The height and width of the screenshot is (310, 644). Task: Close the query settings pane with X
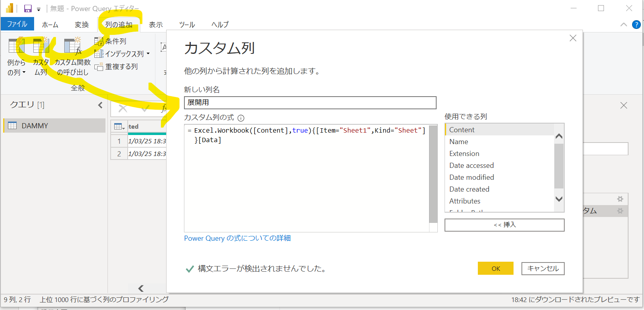tap(624, 105)
